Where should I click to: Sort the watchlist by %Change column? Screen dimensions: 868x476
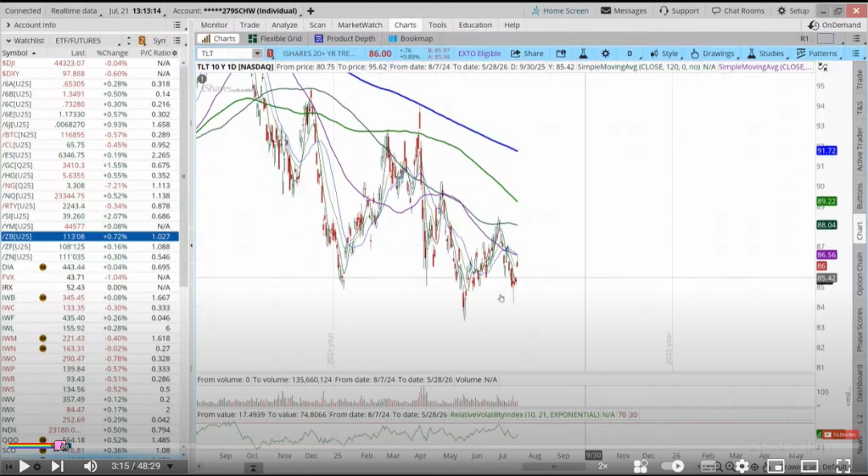[x=112, y=52]
